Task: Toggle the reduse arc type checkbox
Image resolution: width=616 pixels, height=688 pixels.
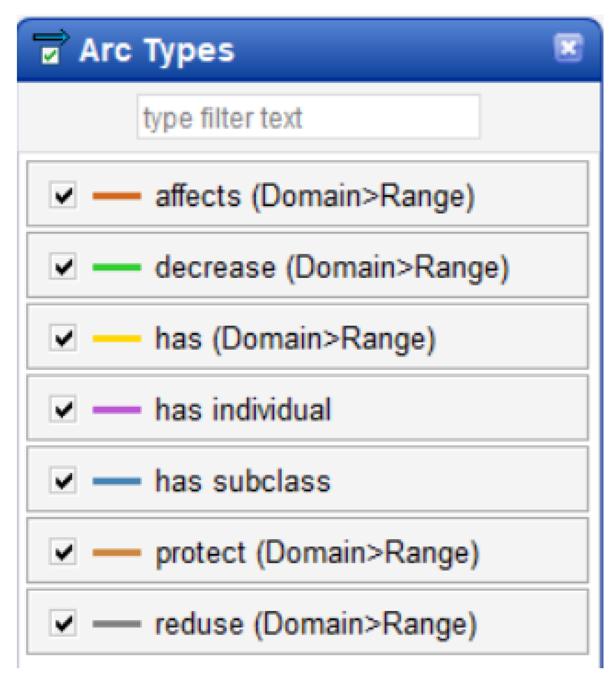Action: 63,623
